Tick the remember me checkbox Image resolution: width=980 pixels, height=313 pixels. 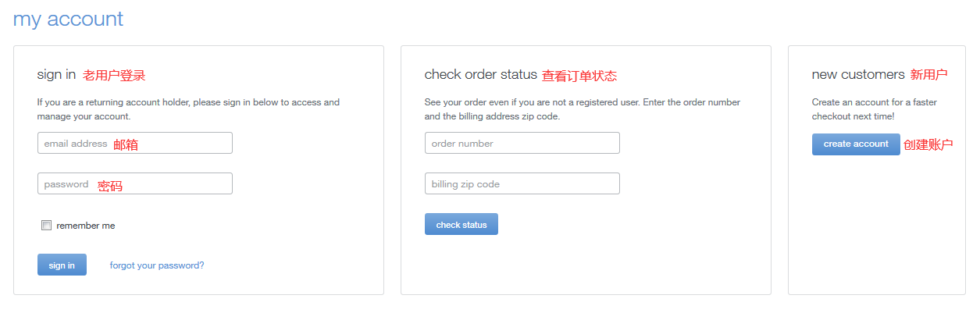[x=46, y=226]
